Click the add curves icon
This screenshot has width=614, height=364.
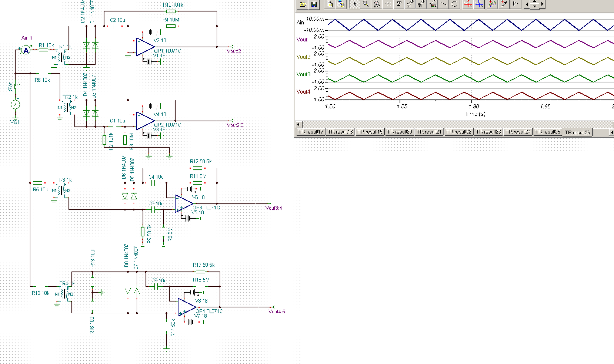(x=492, y=4)
